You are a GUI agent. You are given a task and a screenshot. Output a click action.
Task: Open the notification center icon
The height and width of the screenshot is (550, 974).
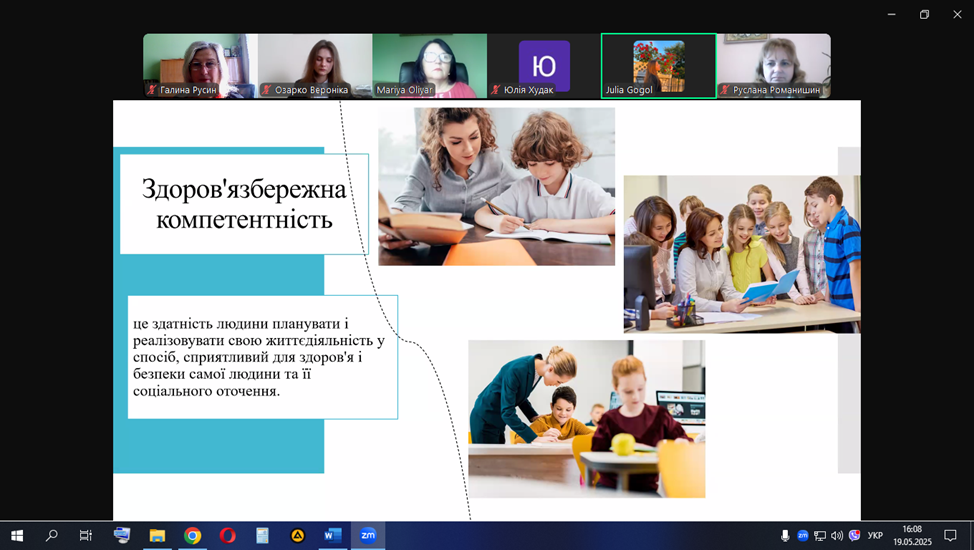(950, 536)
